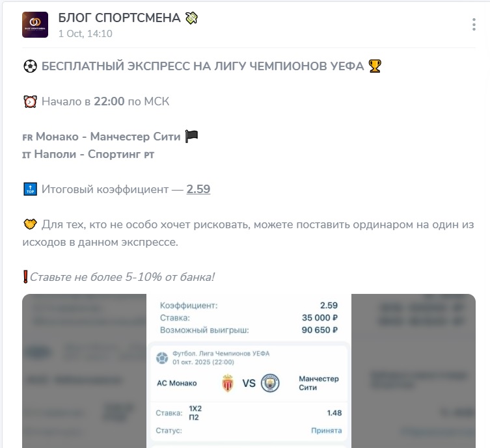Click the blue TOP arrow emoji
Screen dimensions: 490x448
31,189
